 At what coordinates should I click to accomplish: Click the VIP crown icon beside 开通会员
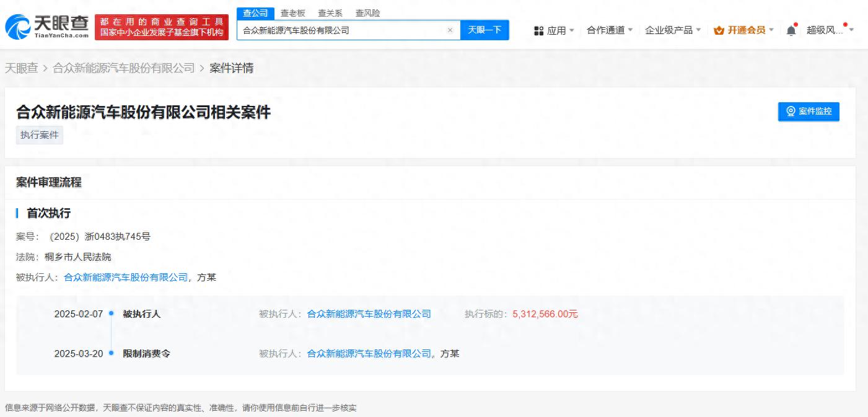(x=719, y=30)
